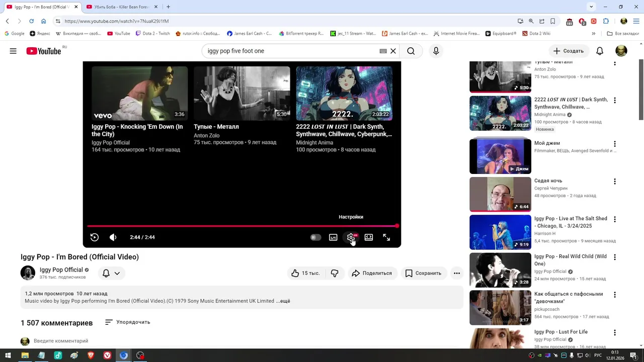
Task: Clear the search query with the X
Action: (393, 51)
